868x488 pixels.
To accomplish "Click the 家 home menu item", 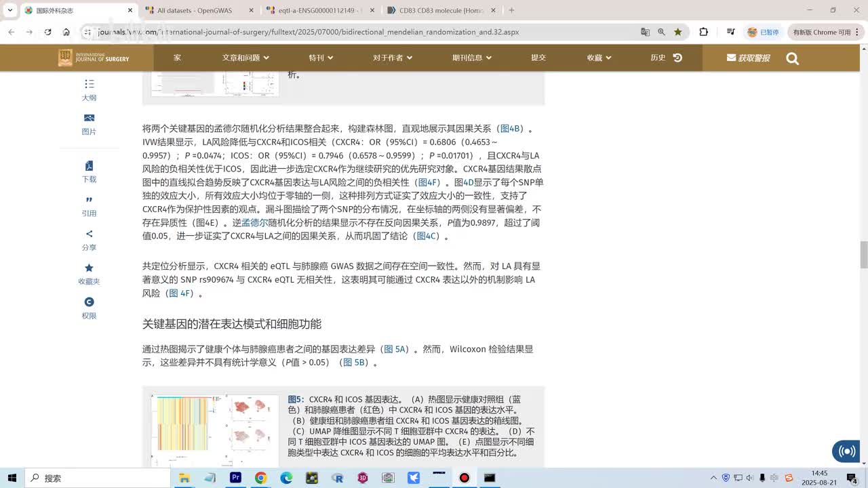I will point(177,58).
